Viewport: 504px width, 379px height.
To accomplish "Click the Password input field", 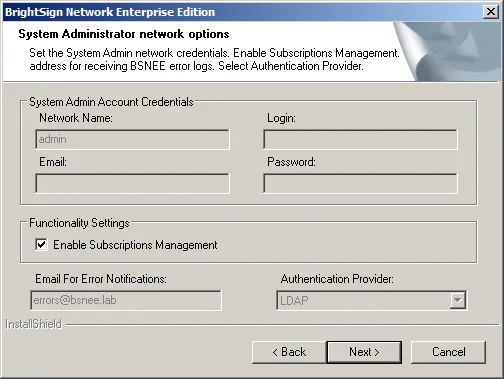I will [360, 183].
